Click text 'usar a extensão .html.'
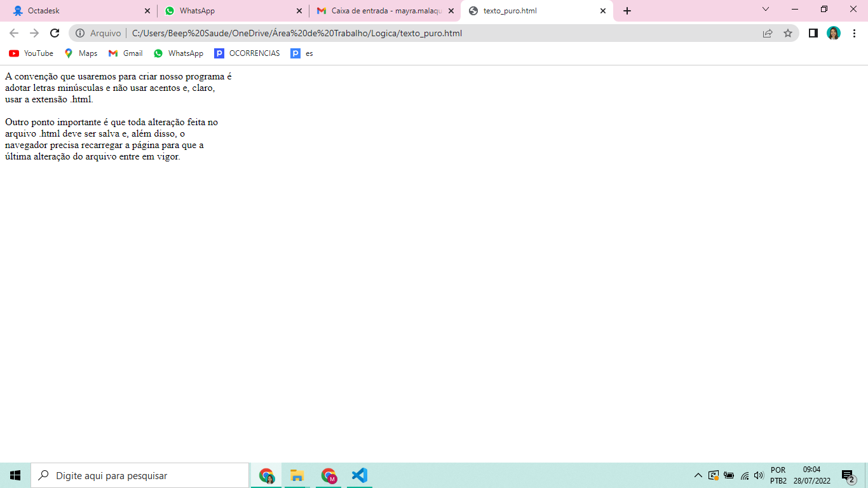 pos(49,99)
